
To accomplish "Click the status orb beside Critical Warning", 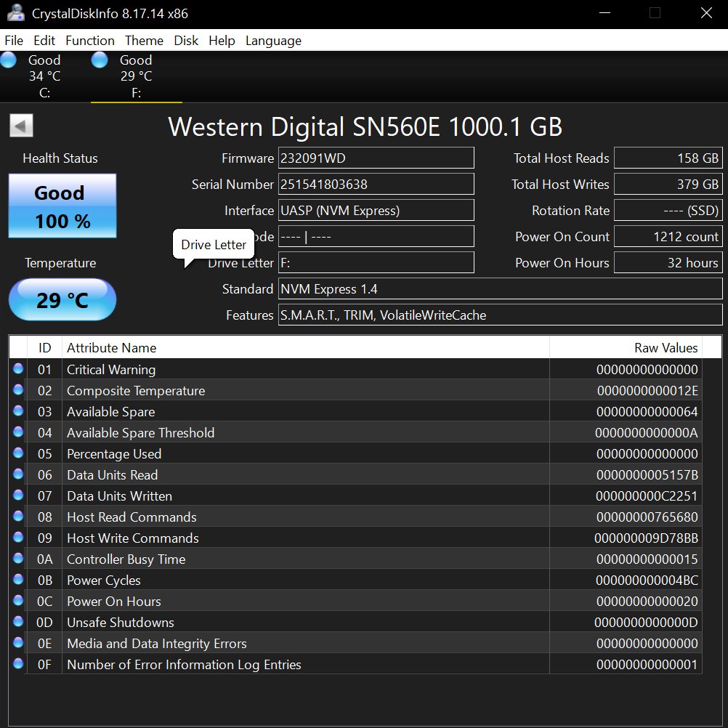I will 18,368.
